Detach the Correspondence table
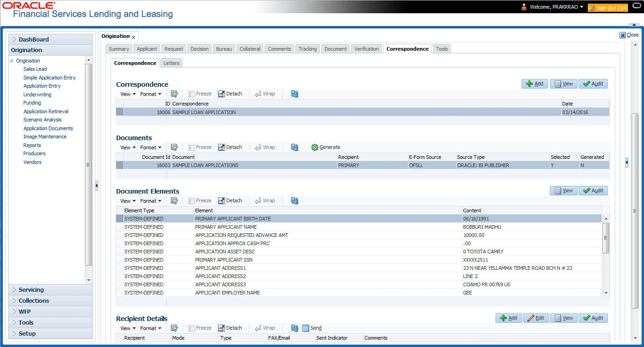Viewport: 644px width, 347px height. (x=230, y=94)
